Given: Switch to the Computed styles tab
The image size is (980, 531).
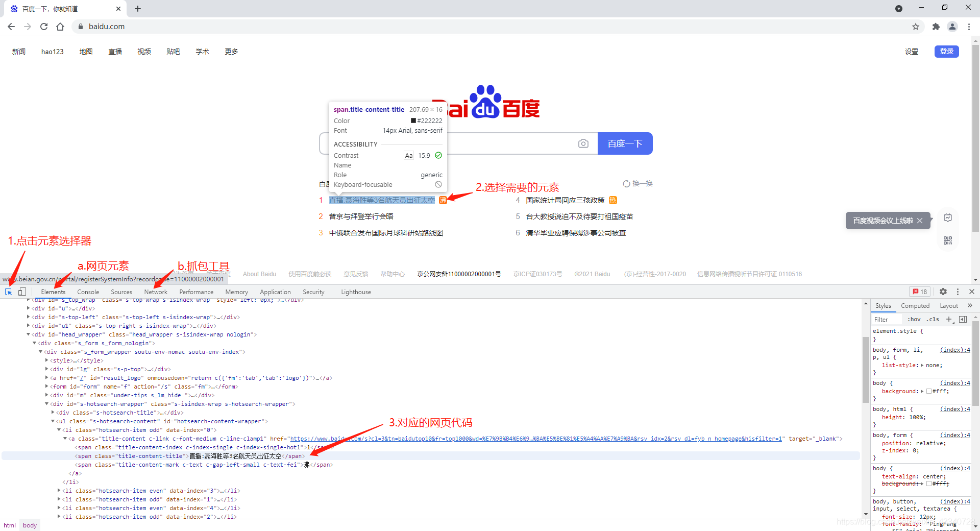Looking at the screenshot, I should click(915, 306).
